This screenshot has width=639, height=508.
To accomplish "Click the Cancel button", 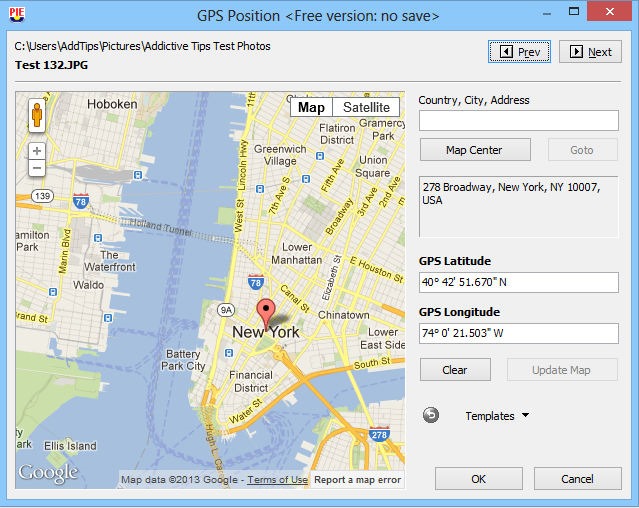I will (577, 479).
